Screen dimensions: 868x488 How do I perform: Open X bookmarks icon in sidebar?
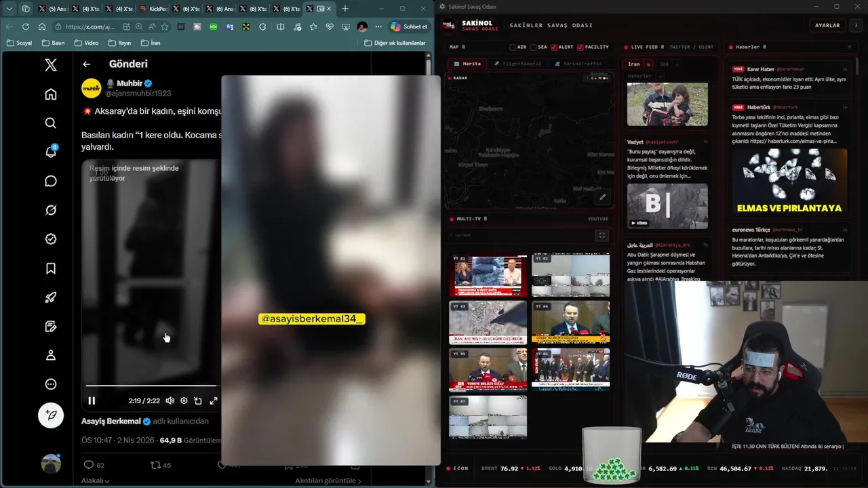click(51, 268)
